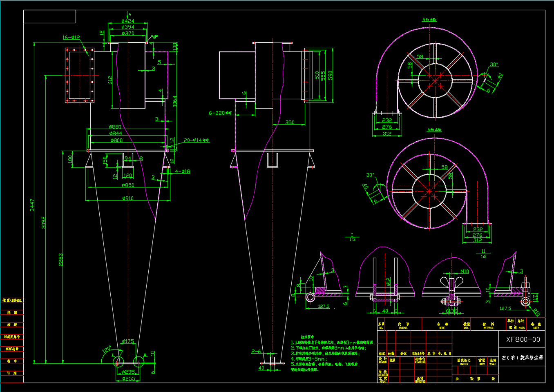Select the 590 vertical dimension in side view

coord(330,76)
